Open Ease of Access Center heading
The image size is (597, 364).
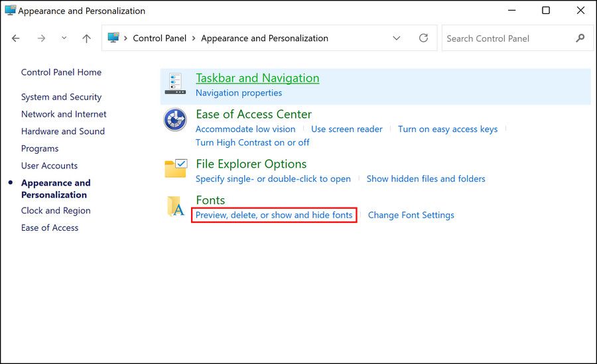point(253,114)
